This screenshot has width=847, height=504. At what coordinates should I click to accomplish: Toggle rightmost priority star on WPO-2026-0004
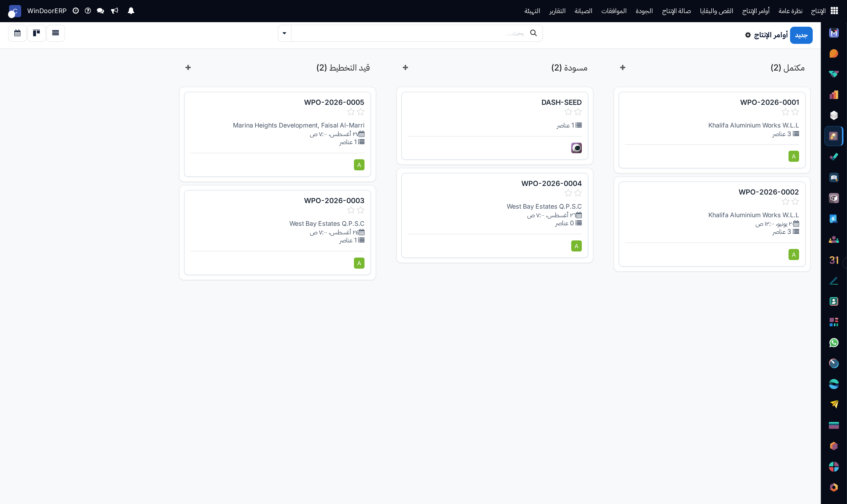click(x=578, y=193)
